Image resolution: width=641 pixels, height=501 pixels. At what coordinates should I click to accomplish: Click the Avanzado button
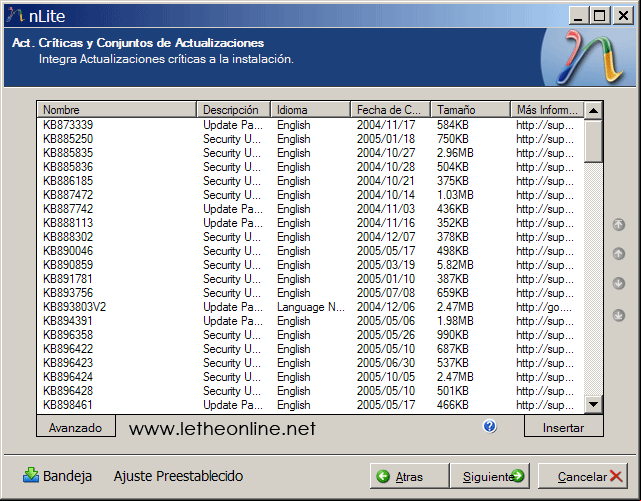tap(76, 427)
